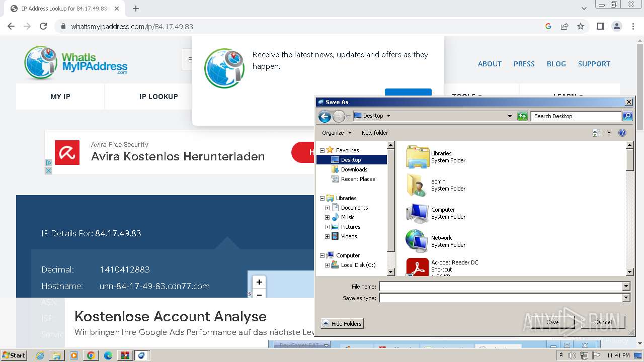This screenshot has height=362, width=644.
Task: Click forward arrow in Save As dialog
Action: 339,117
